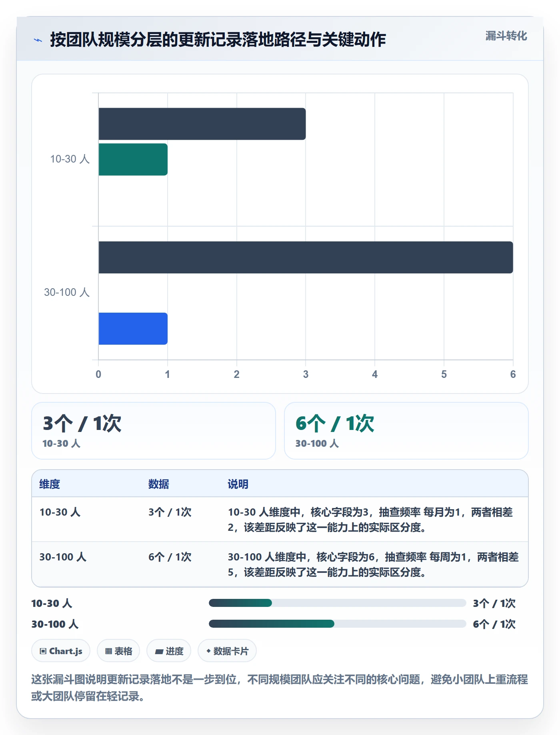Screen dimensions: 560x735
Task: Click the chart y-axis label 30-100 人
Action: click(x=67, y=292)
